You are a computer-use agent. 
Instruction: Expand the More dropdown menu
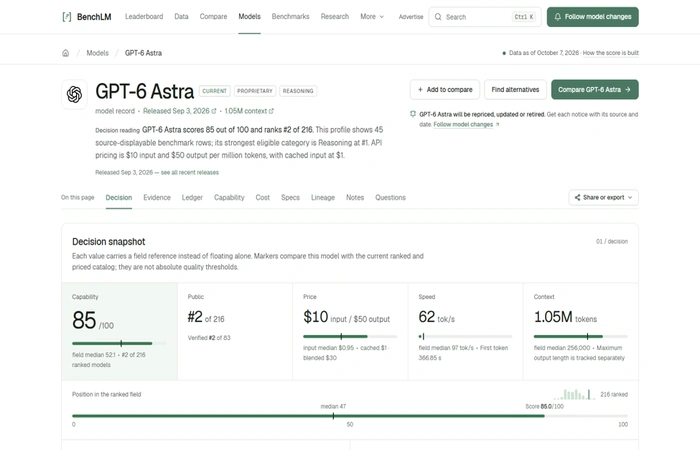(x=372, y=17)
